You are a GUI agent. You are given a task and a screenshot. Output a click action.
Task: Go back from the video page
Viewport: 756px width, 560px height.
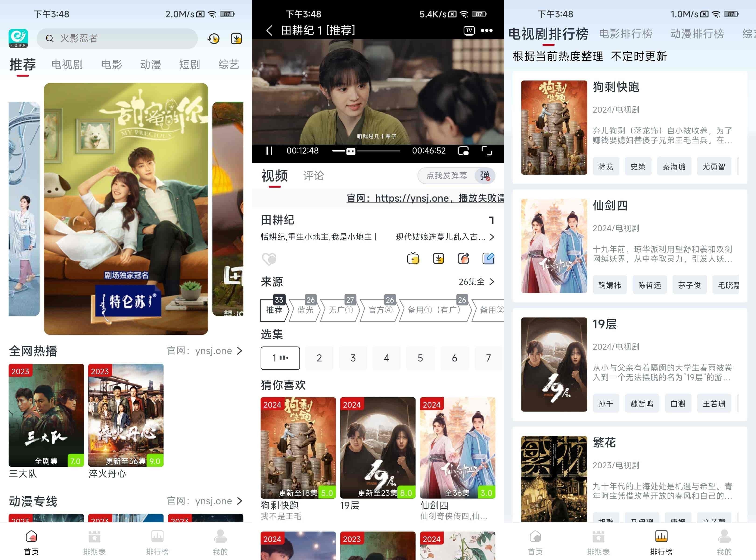click(269, 31)
